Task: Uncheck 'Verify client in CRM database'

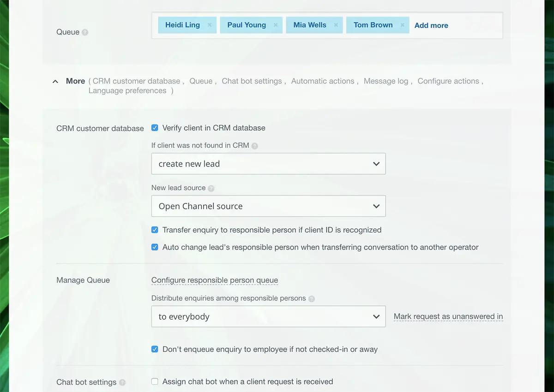Action: pos(155,128)
